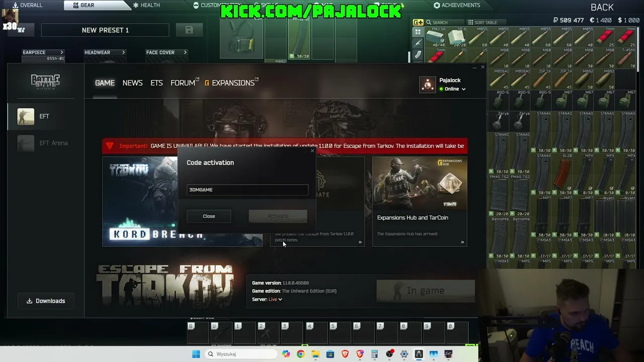Viewport: 644px width, 362px height.
Task: Open the News tab in launcher
Action: click(132, 83)
